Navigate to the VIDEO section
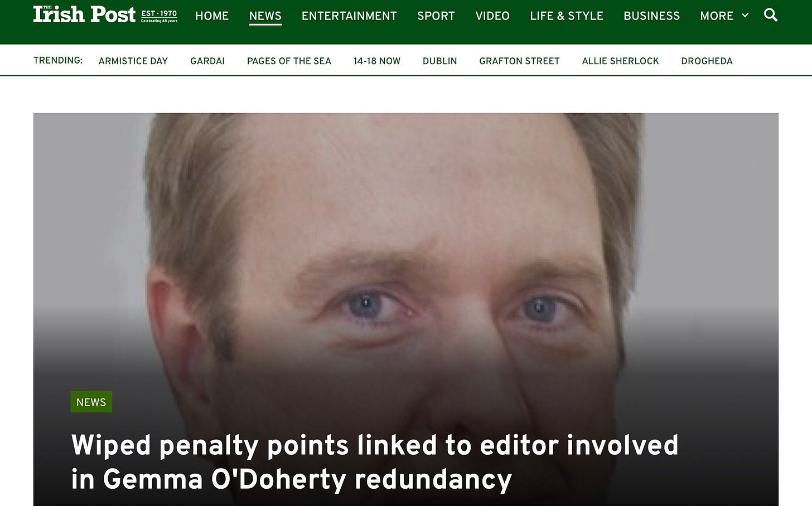This screenshot has height=506, width=812. coord(492,16)
